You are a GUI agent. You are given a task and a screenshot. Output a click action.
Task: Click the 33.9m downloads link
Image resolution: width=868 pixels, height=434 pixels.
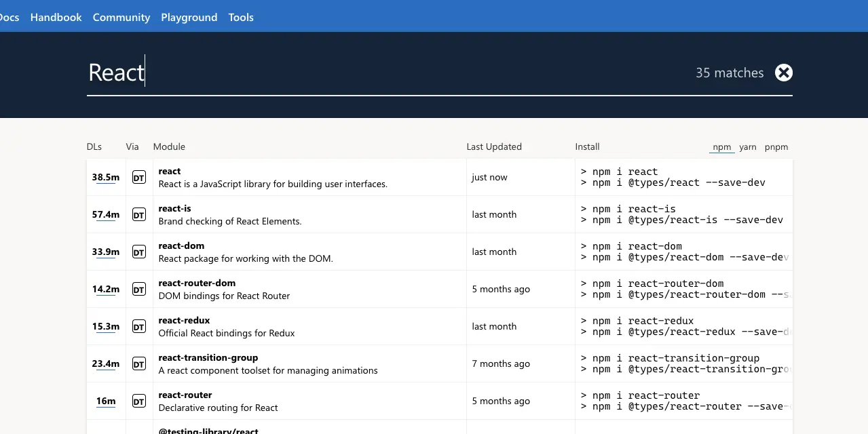(x=106, y=252)
